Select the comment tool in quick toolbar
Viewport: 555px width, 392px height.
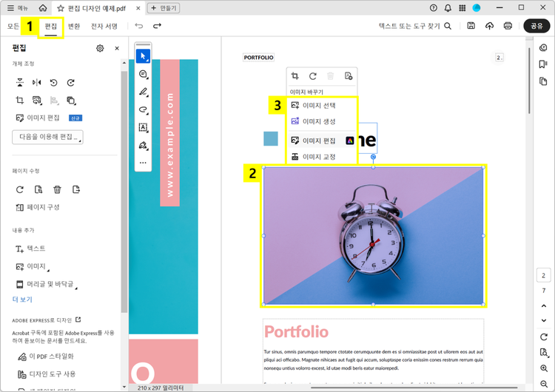[x=143, y=74]
